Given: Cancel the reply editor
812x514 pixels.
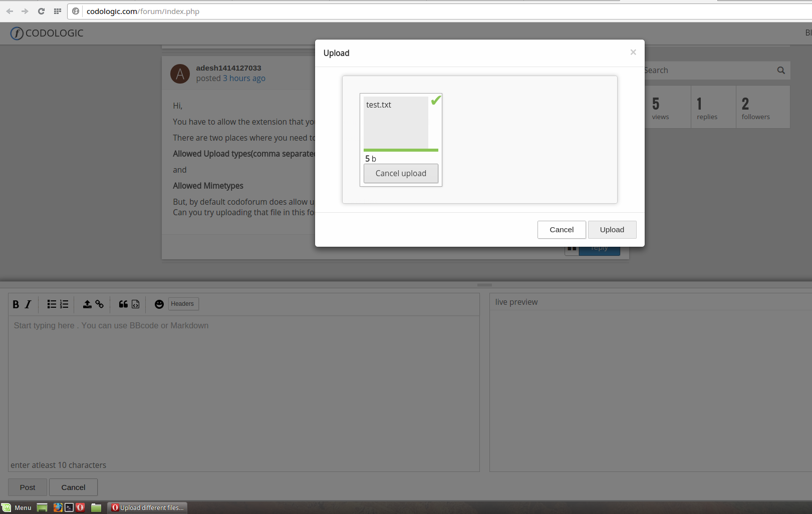Looking at the screenshot, I should click(73, 487).
